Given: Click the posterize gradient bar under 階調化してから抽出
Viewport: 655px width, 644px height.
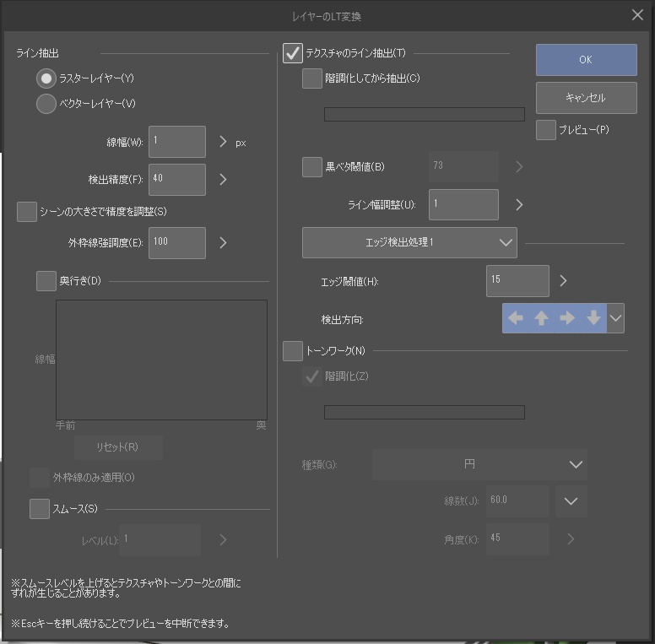Looking at the screenshot, I should 424,114.
